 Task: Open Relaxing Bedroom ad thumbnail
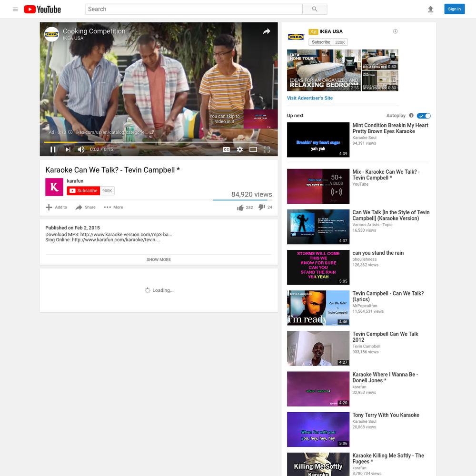324,70
